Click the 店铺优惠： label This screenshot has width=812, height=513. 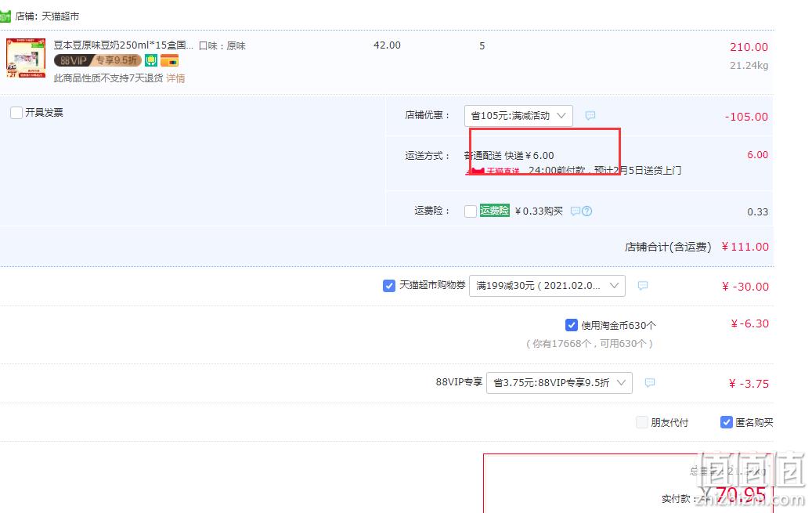pyautogui.click(x=428, y=115)
